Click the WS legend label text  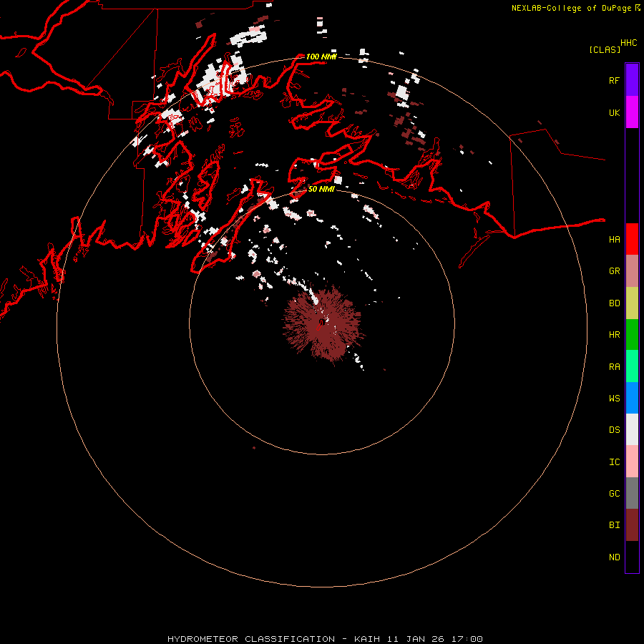pyautogui.click(x=614, y=398)
